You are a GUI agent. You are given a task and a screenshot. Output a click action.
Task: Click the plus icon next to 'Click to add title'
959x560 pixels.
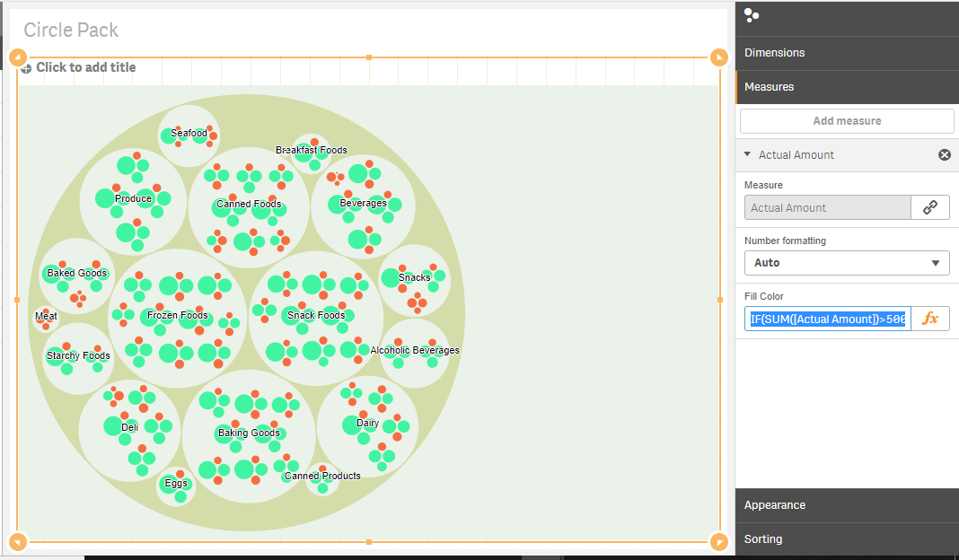click(27, 67)
